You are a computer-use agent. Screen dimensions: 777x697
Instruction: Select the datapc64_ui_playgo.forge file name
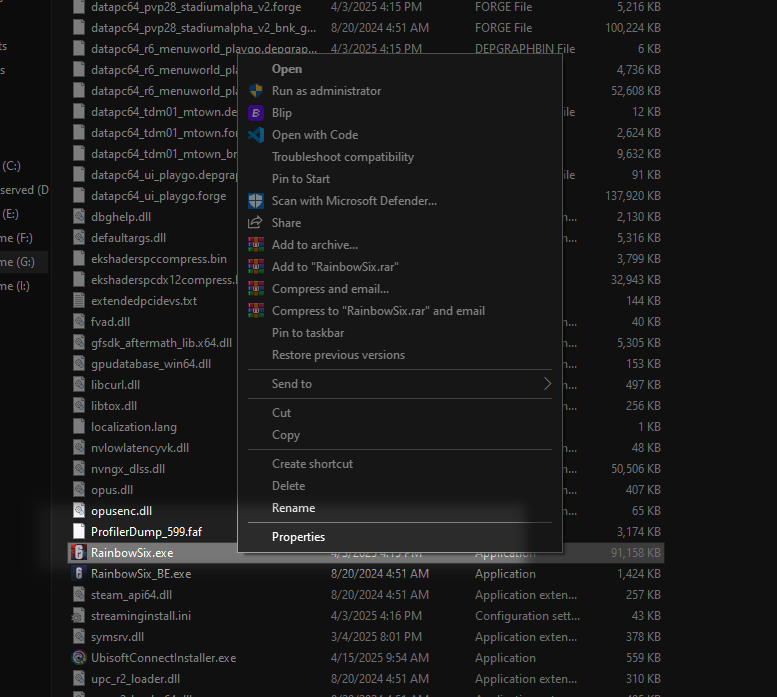pos(159,196)
